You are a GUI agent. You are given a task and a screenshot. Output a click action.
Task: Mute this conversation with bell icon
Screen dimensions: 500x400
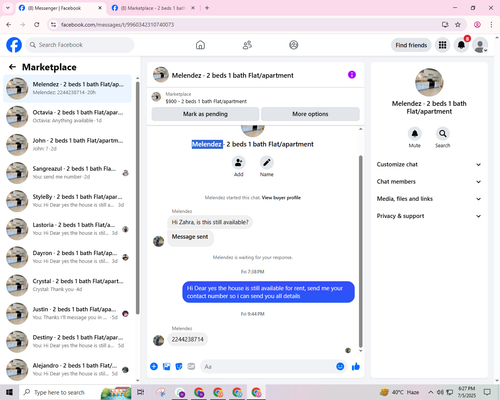point(415,134)
